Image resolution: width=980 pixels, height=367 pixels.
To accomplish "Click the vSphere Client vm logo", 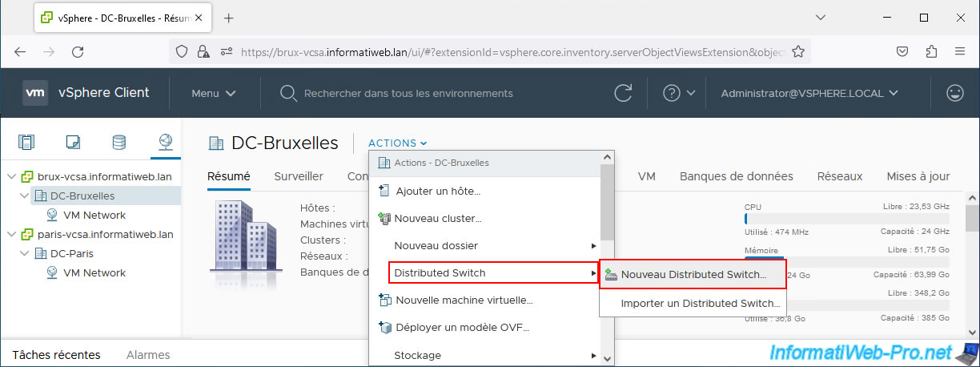I will point(35,92).
